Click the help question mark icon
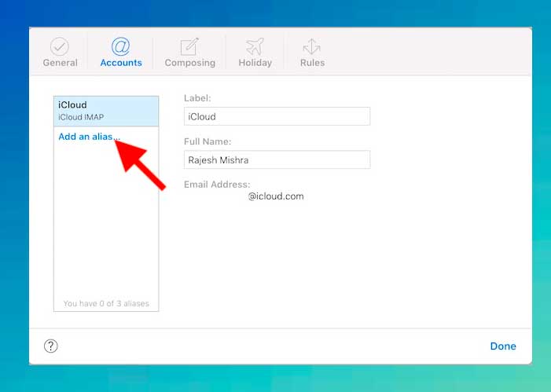The image size is (551, 392). (51, 346)
